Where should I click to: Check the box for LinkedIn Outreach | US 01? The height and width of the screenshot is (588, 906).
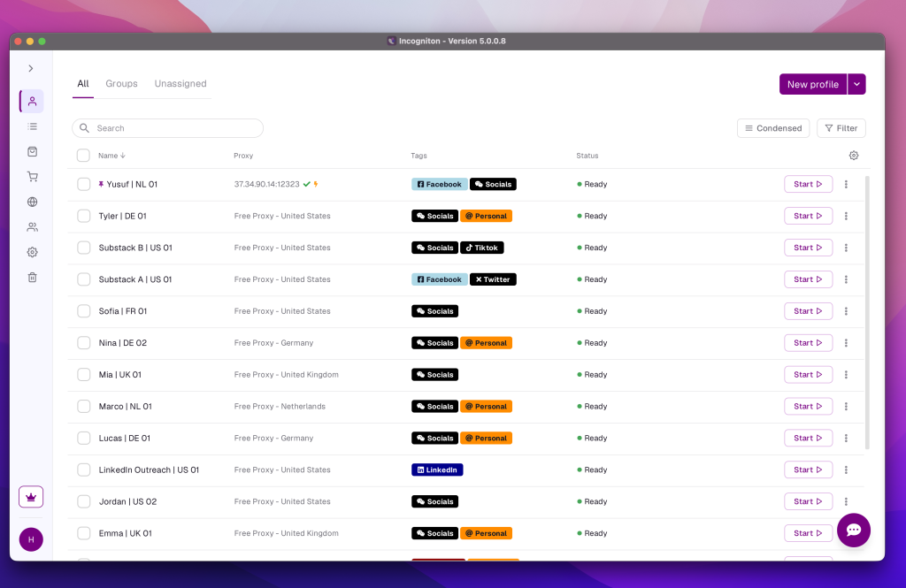(x=84, y=470)
